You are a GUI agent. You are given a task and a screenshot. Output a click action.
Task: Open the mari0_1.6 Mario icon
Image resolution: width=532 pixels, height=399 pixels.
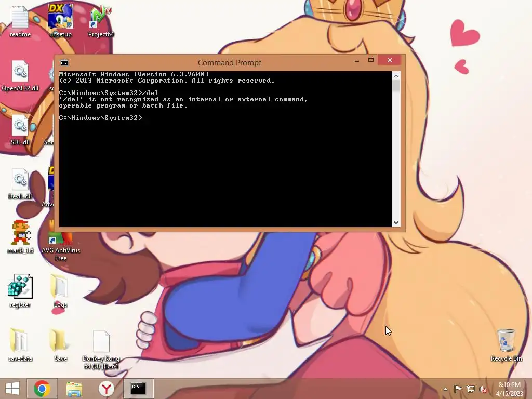(x=20, y=237)
